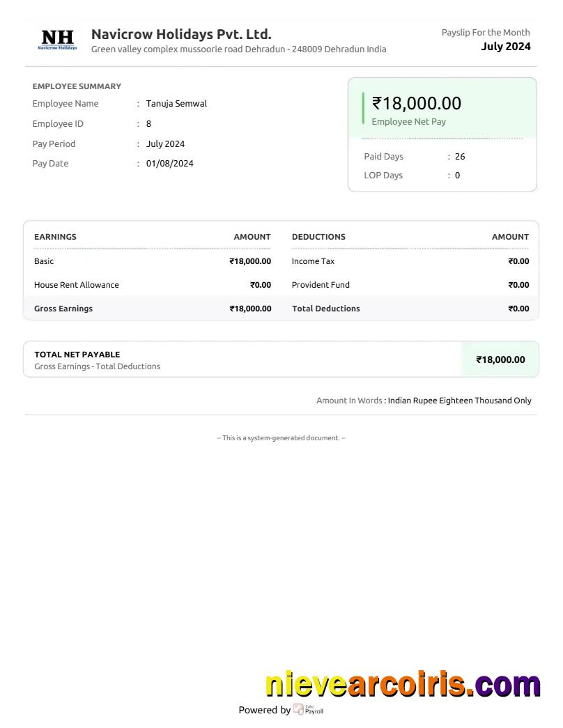Select the Provident Fund deduction amount
This screenshot has width=563, height=728.
click(x=518, y=285)
